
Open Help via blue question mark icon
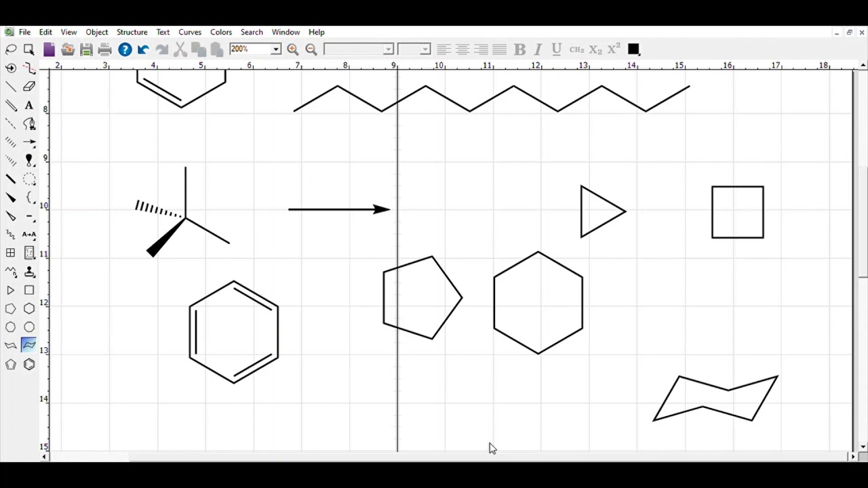pos(125,49)
